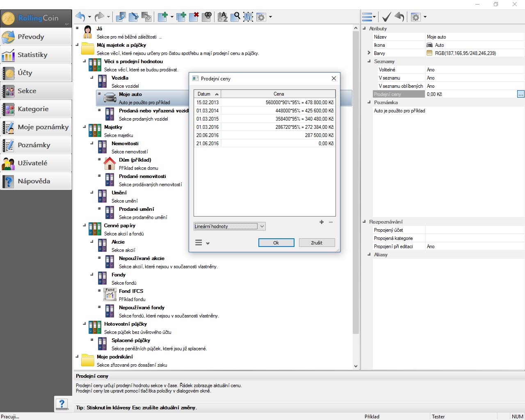Image resolution: width=525 pixels, height=420 pixels.
Task: Click the search magnifier toolbar icon
Action: coord(235,17)
